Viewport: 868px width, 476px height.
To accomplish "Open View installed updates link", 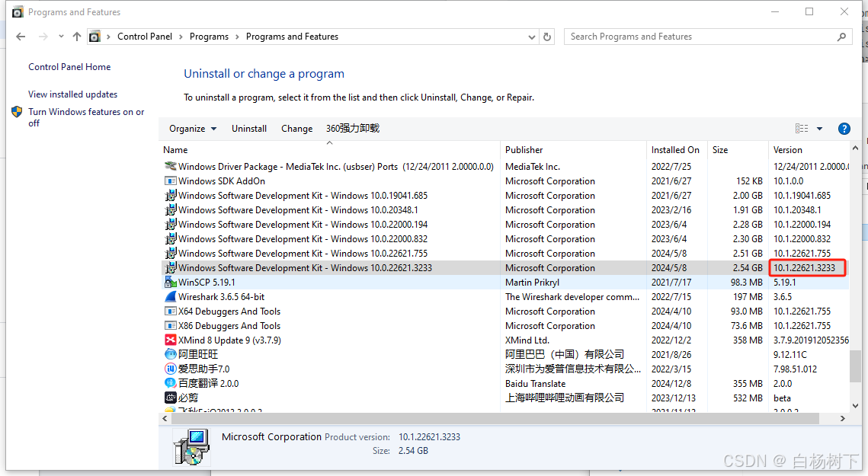I will click(72, 94).
